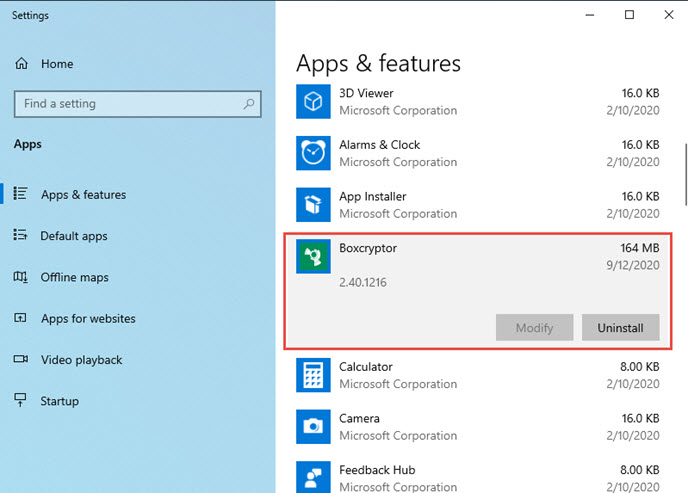
Task: Select the Alarms & Clock entry name
Action: pos(380,145)
